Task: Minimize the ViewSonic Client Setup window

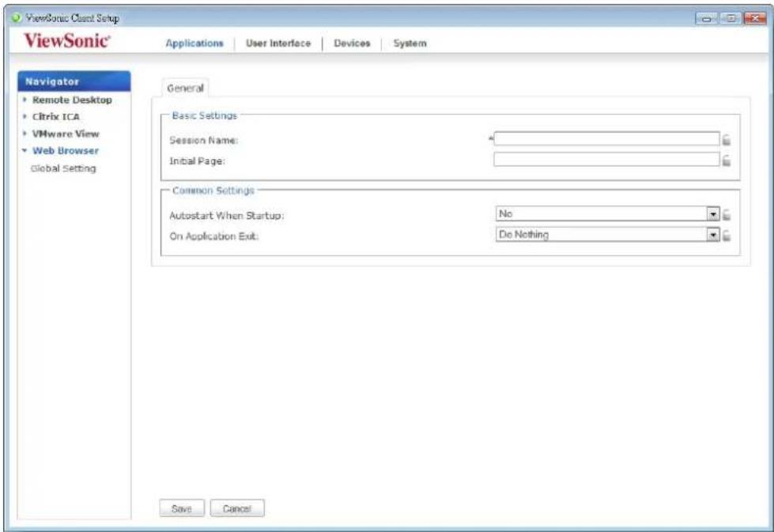Action: [706, 18]
